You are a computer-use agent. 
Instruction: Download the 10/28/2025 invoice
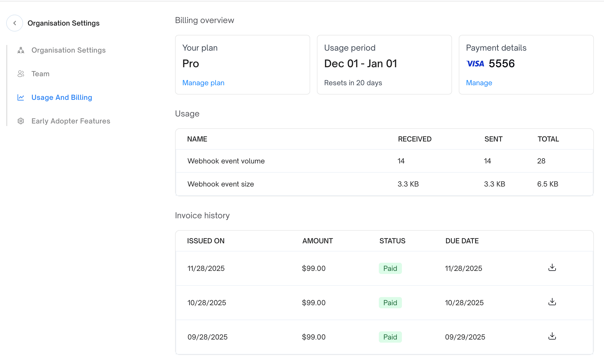pos(552,302)
